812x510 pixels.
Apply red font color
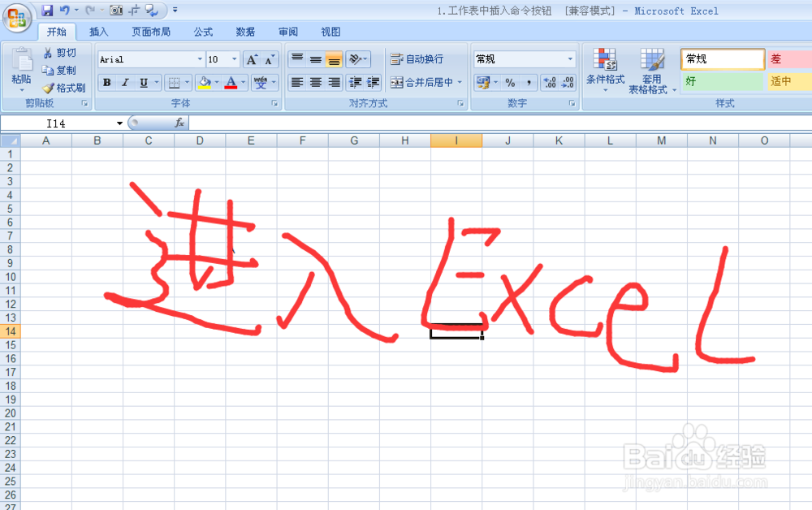point(231,82)
